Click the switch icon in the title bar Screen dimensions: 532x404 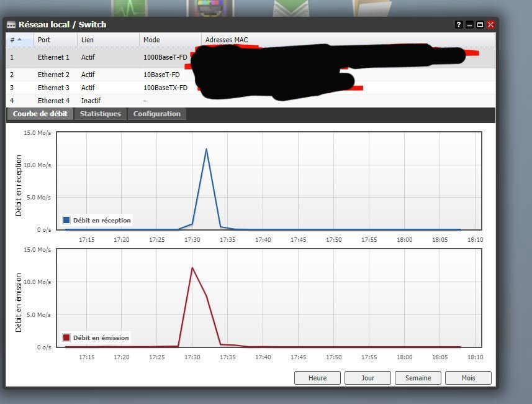point(11,25)
